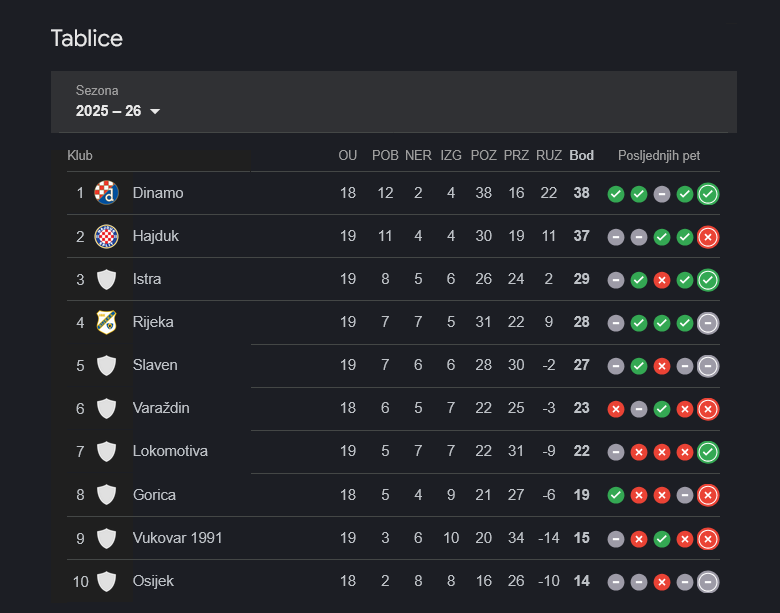This screenshot has width=780, height=613.
Task: Click the Hajduk club crest icon
Action: coord(106,236)
